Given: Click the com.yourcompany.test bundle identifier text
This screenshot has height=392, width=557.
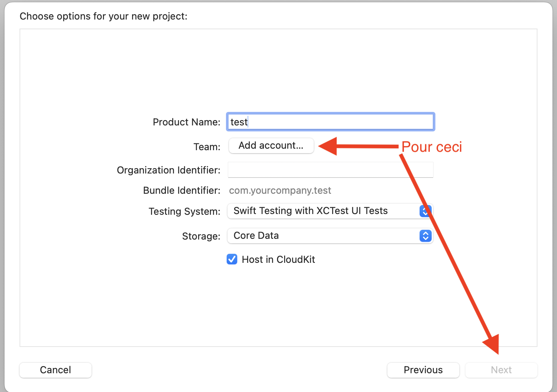Looking at the screenshot, I should point(280,191).
